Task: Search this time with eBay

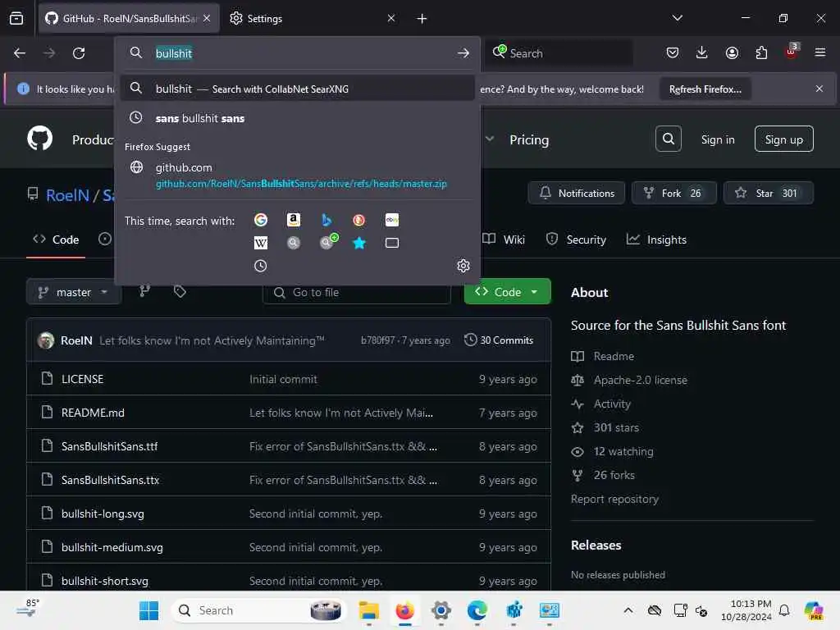Action: 392,220
